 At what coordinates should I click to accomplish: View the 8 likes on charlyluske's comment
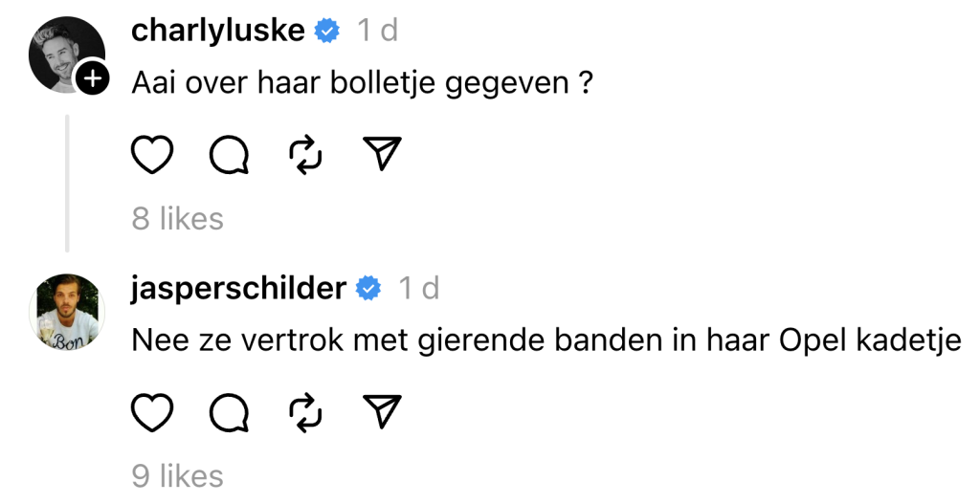coord(177,219)
